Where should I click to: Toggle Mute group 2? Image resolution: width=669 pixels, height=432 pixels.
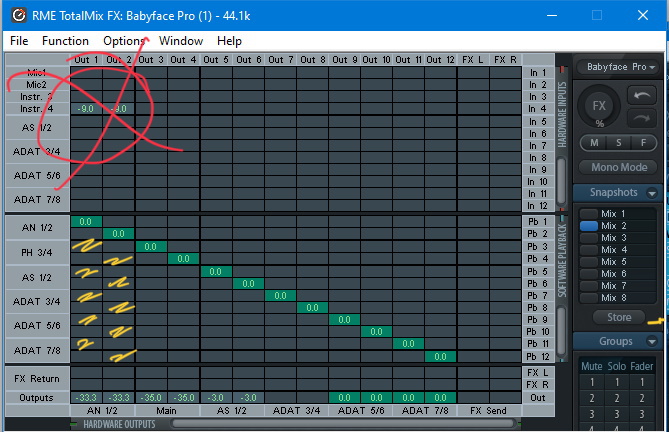pyautogui.click(x=592, y=398)
